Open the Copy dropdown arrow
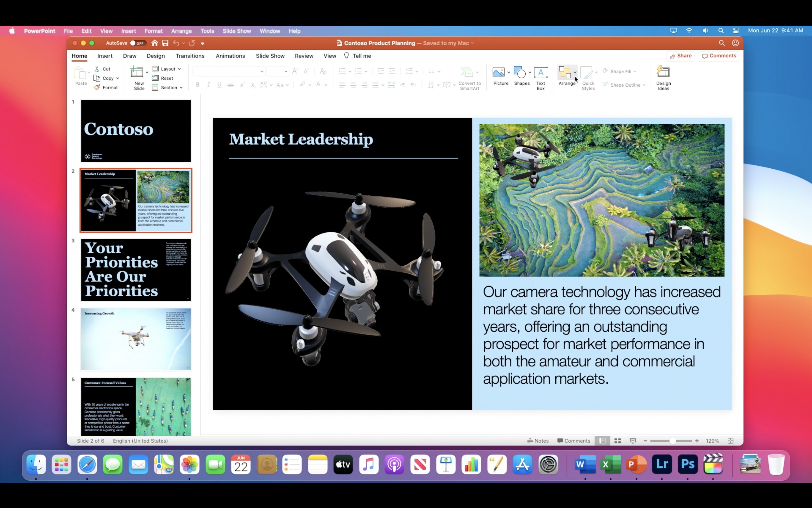This screenshot has height=508, width=812. click(x=117, y=78)
